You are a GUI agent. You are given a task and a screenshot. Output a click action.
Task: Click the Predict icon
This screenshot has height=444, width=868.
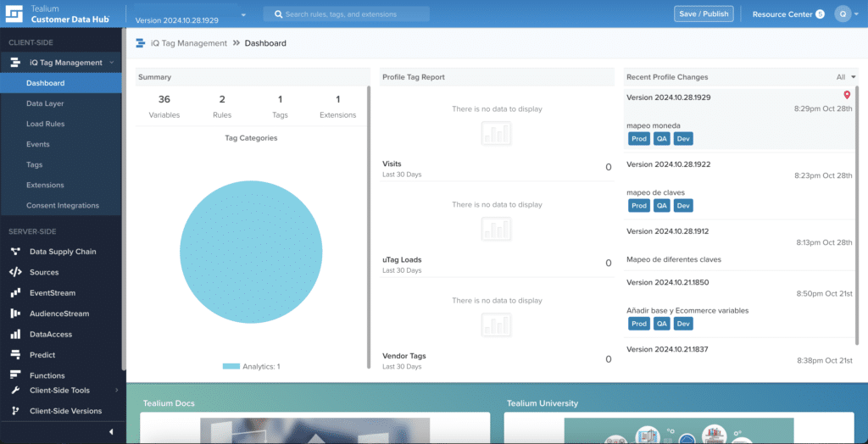(x=15, y=355)
